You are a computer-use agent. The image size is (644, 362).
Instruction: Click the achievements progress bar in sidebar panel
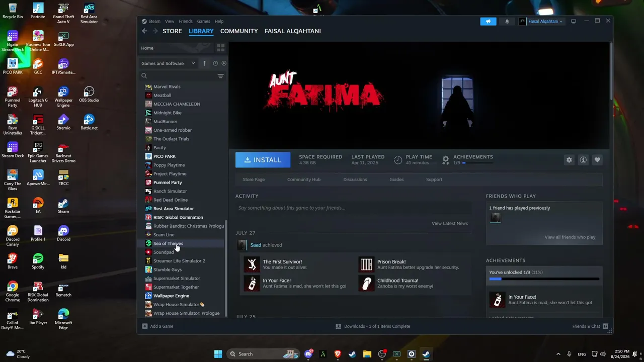pos(544,279)
